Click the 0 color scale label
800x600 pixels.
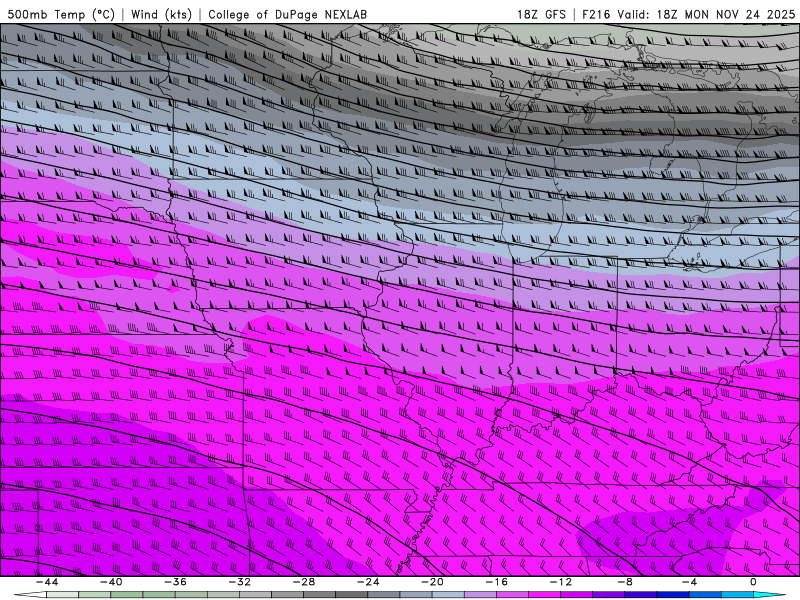[x=753, y=582]
